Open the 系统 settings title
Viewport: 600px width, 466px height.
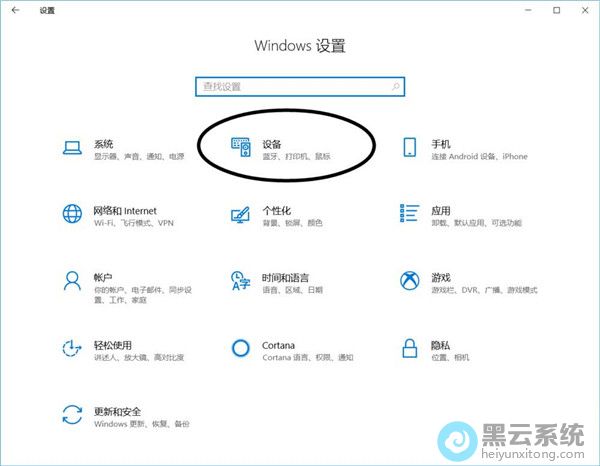pyautogui.click(x=103, y=144)
